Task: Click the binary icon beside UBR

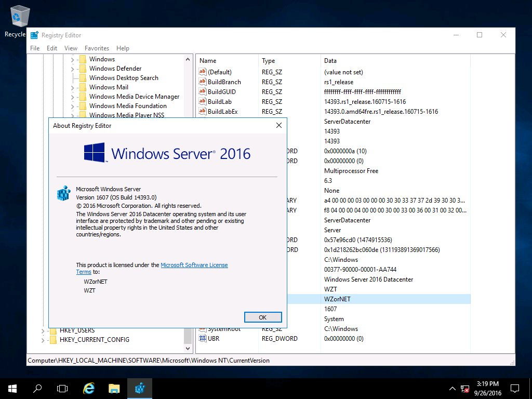Action: (203, 338)
